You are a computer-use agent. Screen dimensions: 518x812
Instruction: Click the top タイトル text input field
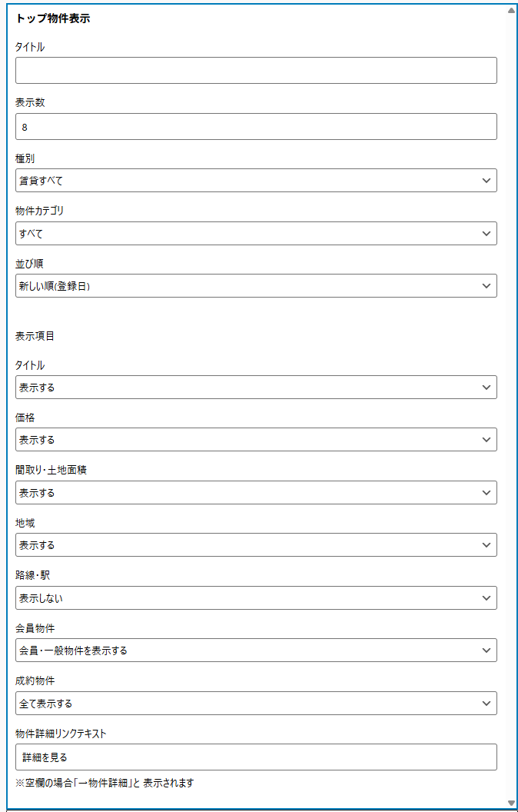[x=256, y=70]
